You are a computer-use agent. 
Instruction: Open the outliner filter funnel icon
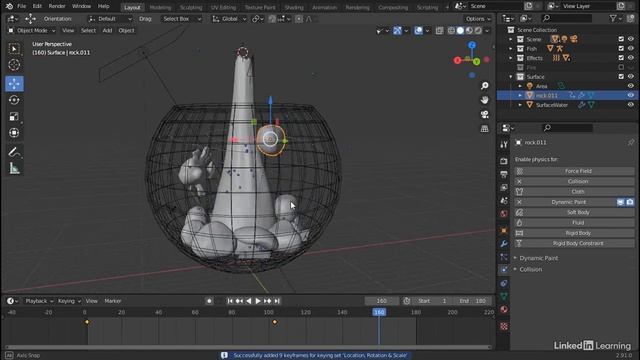(613, 18)
